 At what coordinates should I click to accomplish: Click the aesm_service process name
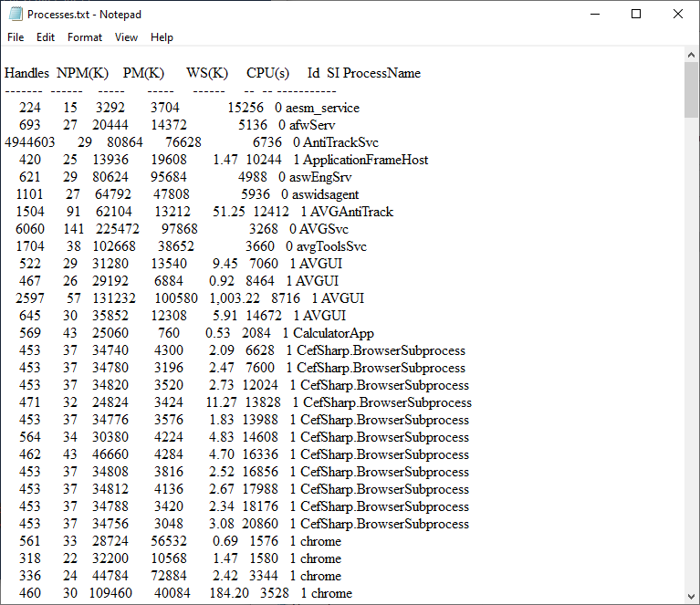click(322, 108)
